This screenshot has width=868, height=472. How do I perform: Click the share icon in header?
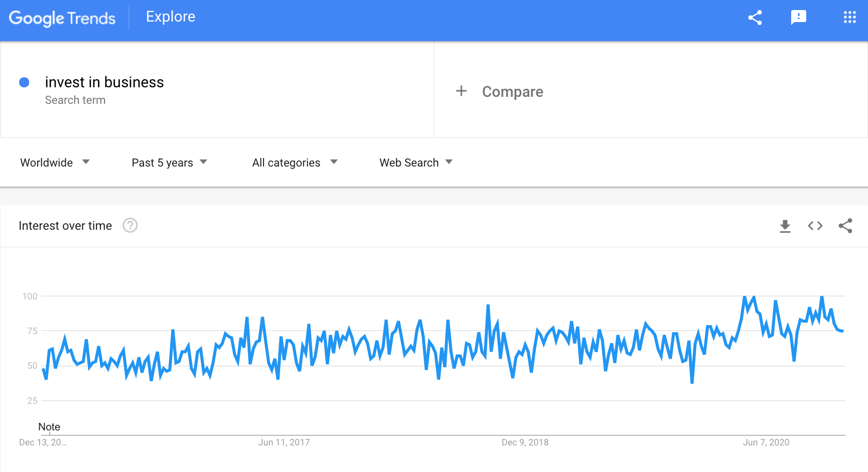tap(755, 18)
